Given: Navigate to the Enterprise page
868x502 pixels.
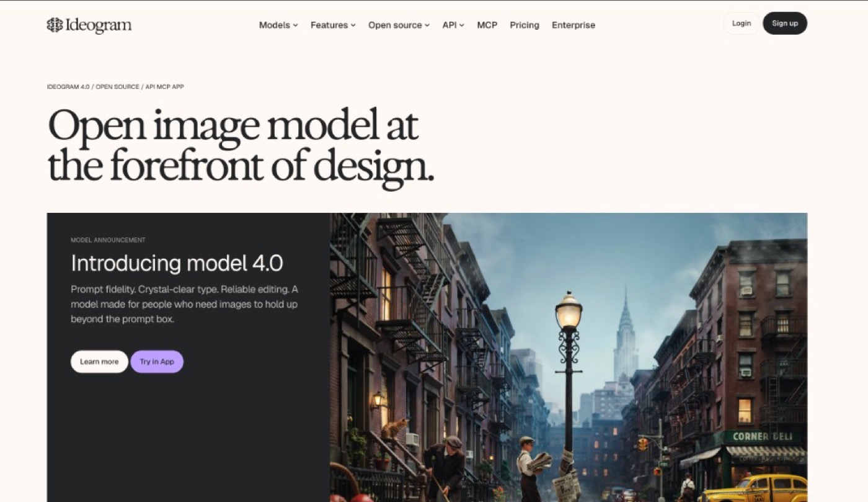Looking at the screenshot, I should tap(573, 25).
